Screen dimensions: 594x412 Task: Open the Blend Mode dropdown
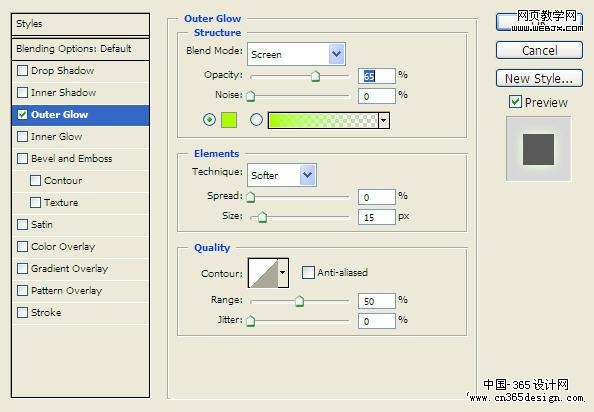(x=296, y=54)
